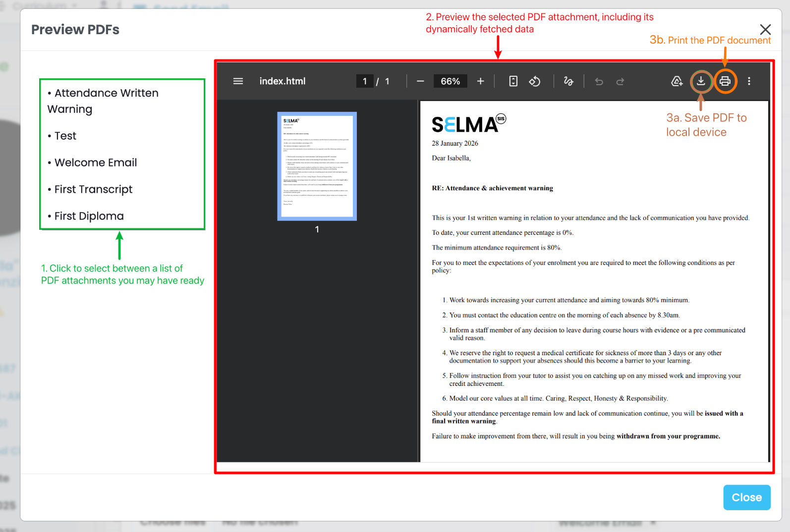Click the zoom out minus button
The width and height of the screenshot is (790, 532).
(420, 81)
